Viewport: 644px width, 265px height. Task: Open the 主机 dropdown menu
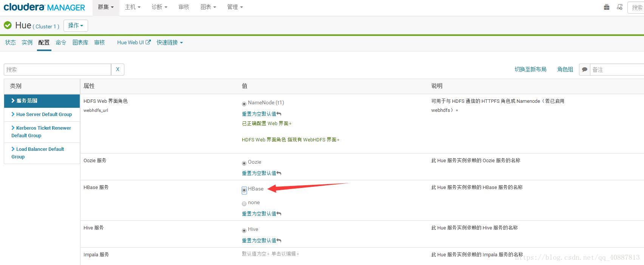pos(133,7)
